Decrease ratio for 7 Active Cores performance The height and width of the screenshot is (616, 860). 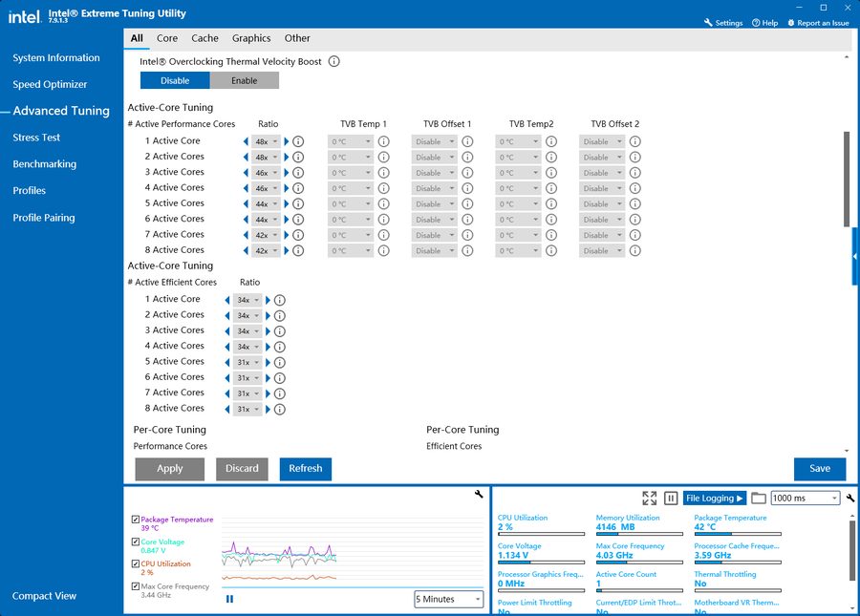pyautogui.click(x=246, y=235)
